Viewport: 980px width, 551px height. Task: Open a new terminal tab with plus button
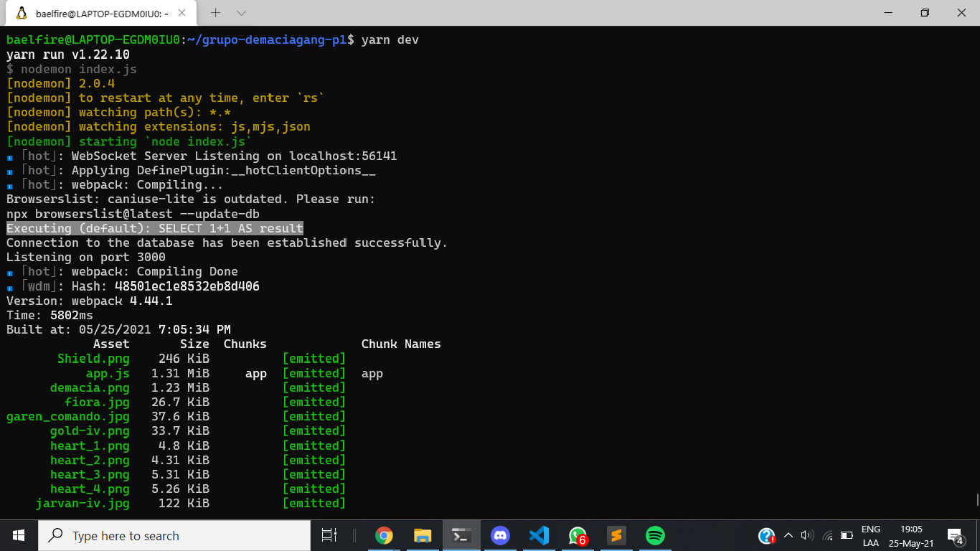coord(217,12)
